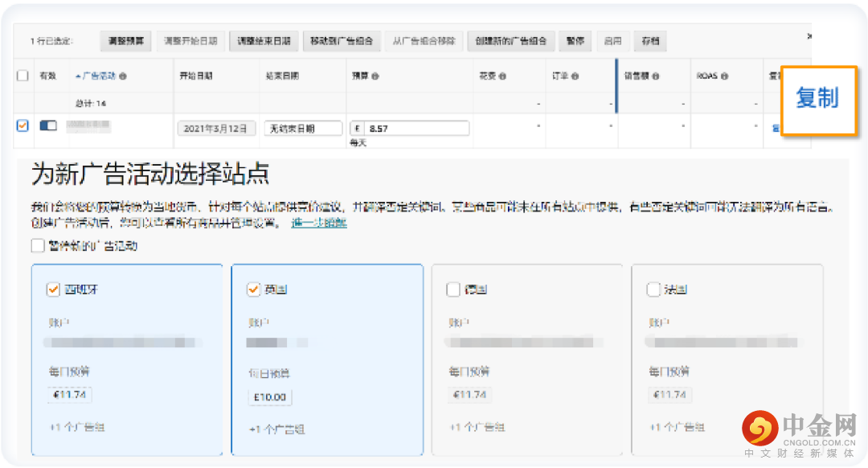Uncheck the 西班牙 marketplace checkbox

pyautogui.click(x=53, y=289)
